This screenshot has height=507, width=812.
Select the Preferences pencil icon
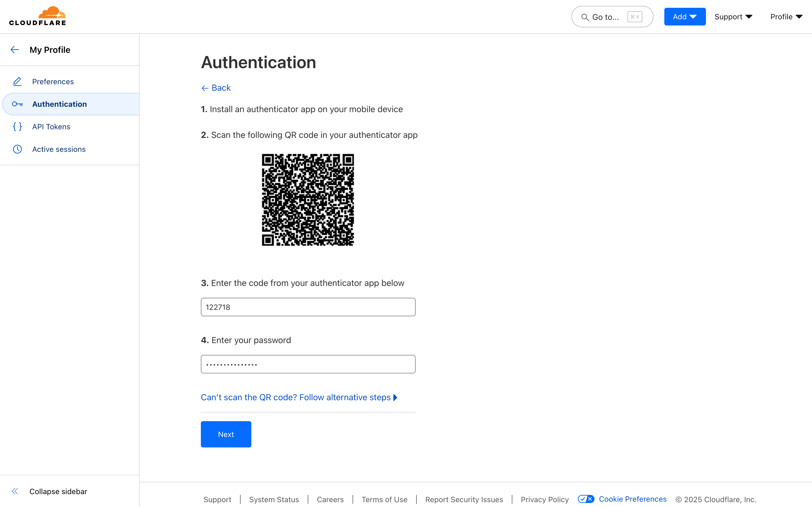tap(17, 82)
